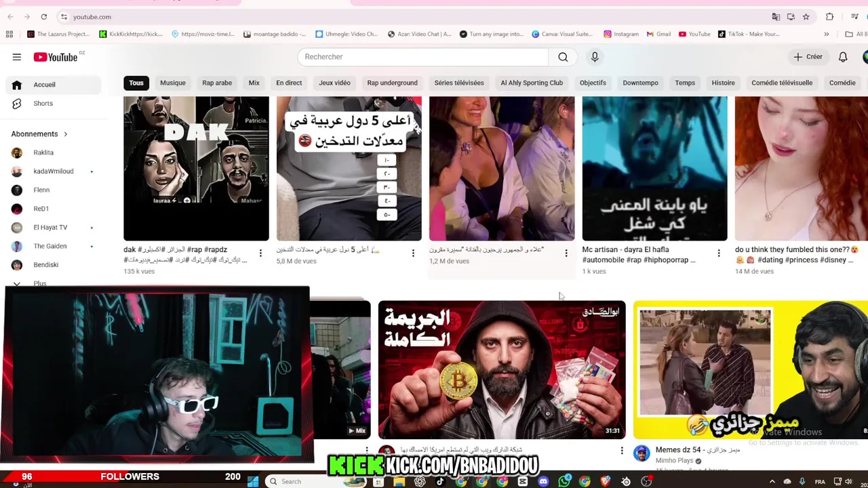Open The Lazarus Project bookmark

[57, 34]
